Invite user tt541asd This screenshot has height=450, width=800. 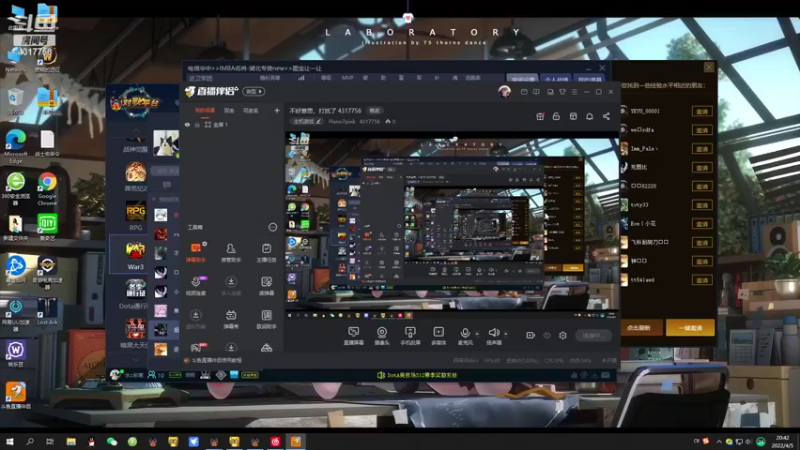(702, 280)
